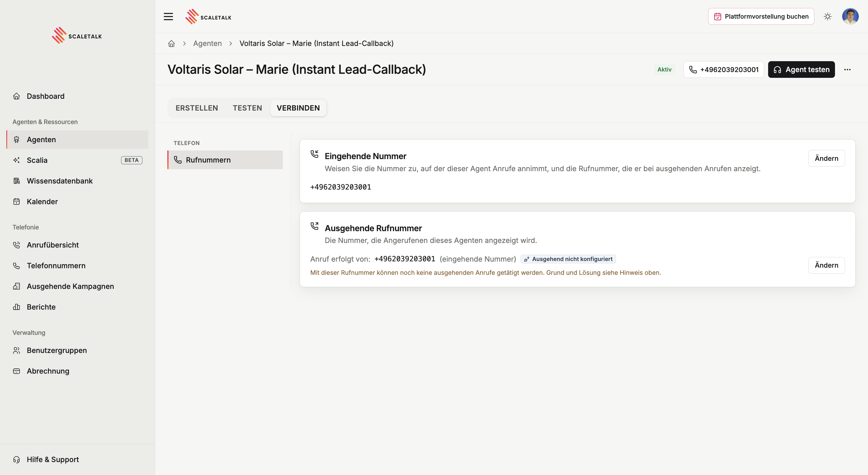
Task: Click the warning text about ausgehenden Anrufe
Action: click(x=486, y=273)
